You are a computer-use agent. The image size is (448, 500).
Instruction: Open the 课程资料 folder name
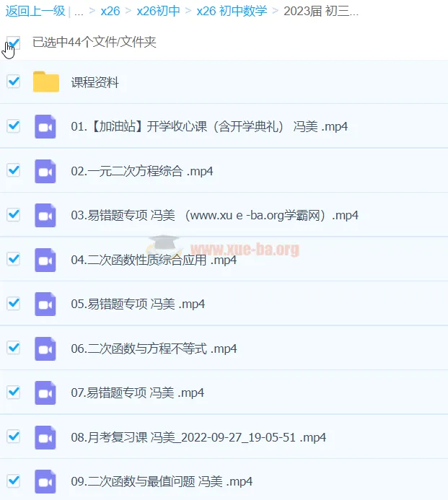[95, 82]
